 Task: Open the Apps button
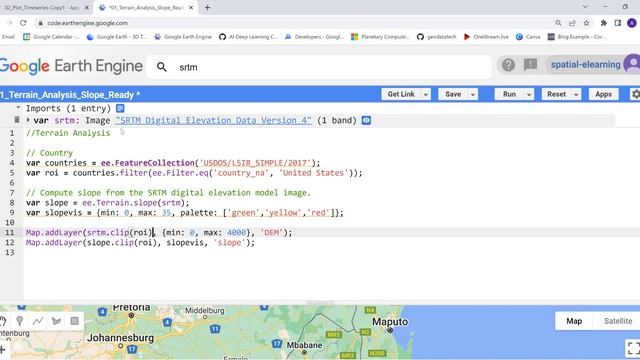603,94
